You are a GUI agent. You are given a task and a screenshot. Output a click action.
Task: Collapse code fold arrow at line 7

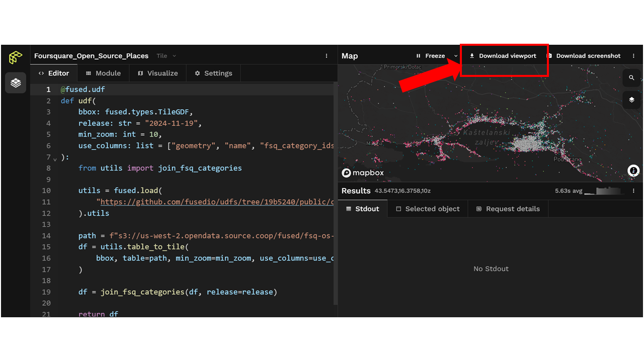pos(55,159)
